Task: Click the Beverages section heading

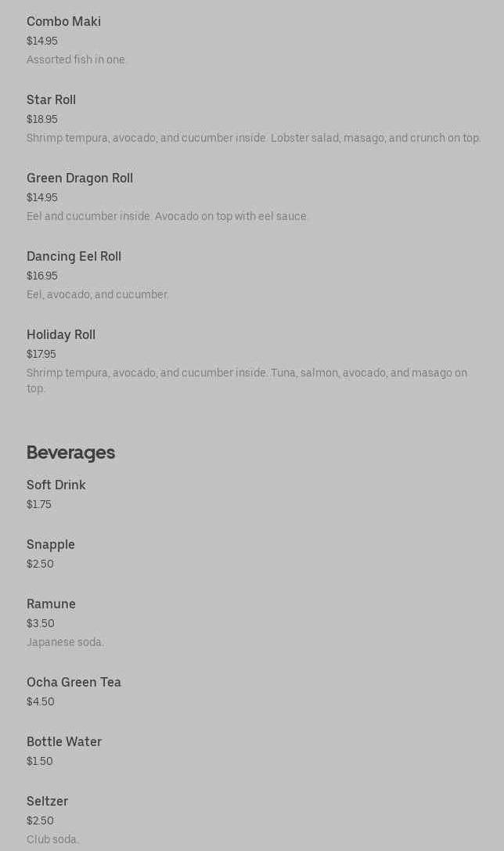Action: point(70,453)
